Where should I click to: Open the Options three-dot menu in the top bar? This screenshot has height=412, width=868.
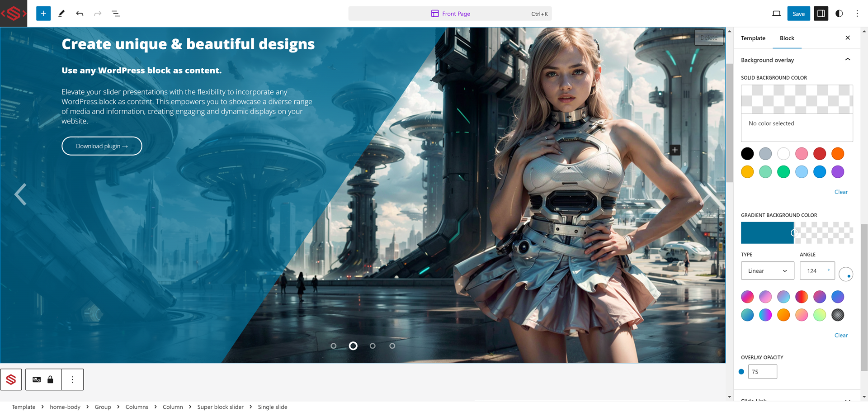coord(857,14)
